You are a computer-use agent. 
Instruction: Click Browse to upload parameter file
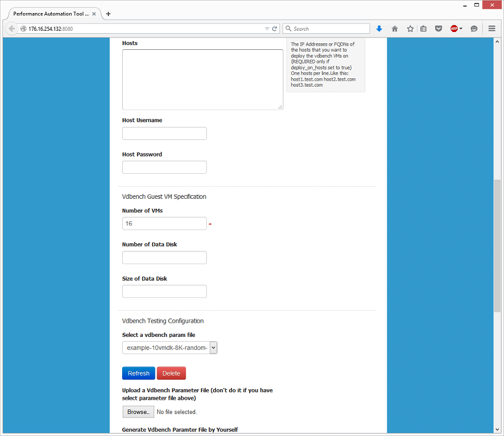[x=138, y=412]
